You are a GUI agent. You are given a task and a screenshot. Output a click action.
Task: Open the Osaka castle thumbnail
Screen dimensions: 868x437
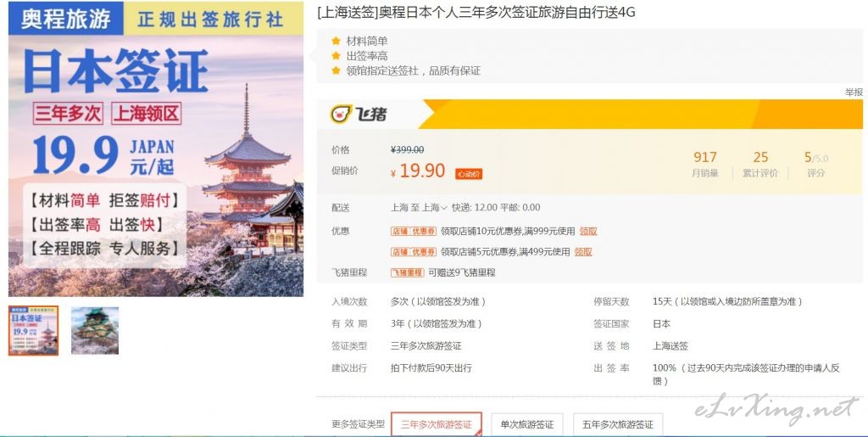(95, 331)
